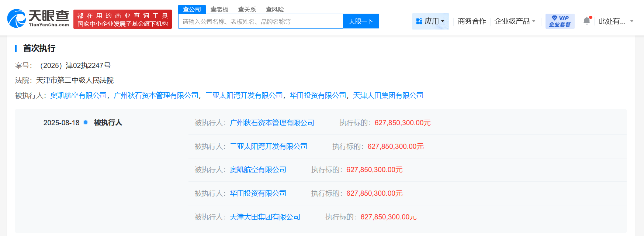Open the notification bell icon
Screen dimensions: 644x236
587,21
